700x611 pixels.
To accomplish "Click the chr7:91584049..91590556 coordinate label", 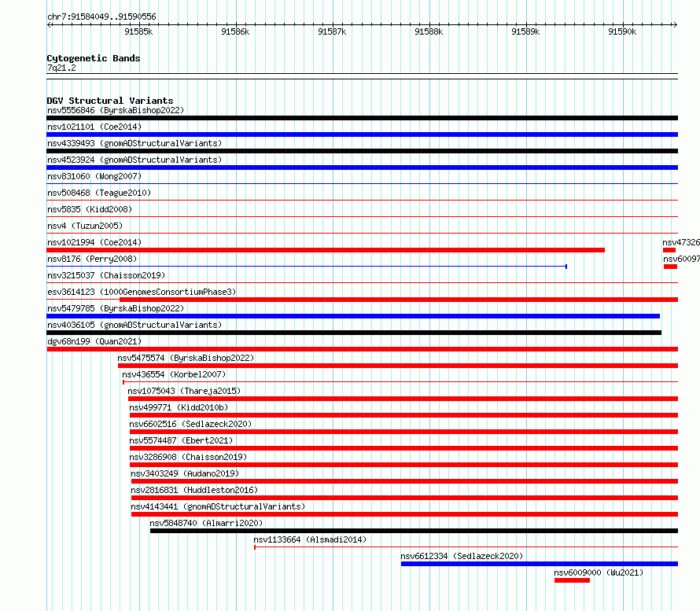I will pyautogui.click(x=101, y=17).
